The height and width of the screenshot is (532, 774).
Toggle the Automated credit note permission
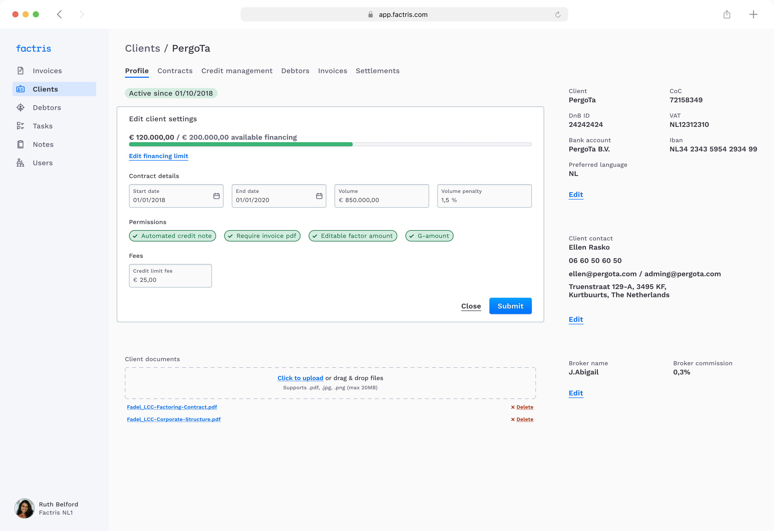(x=173, y=236)
